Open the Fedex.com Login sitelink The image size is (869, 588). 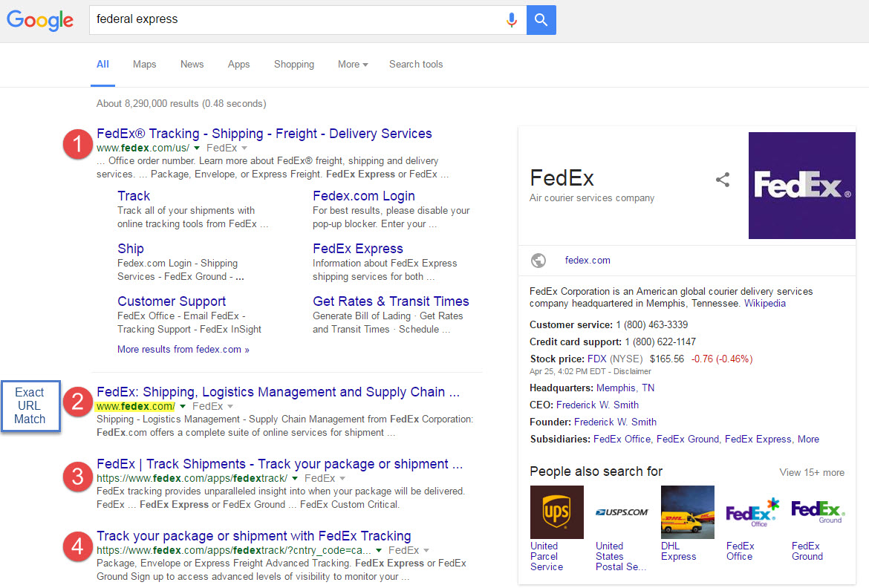point(363,196)
